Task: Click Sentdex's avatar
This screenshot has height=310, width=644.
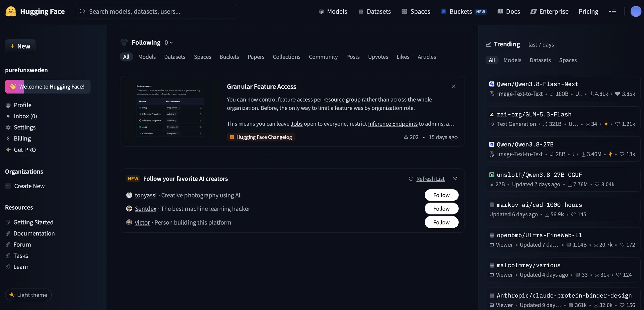Action: (x=129, y=208)
